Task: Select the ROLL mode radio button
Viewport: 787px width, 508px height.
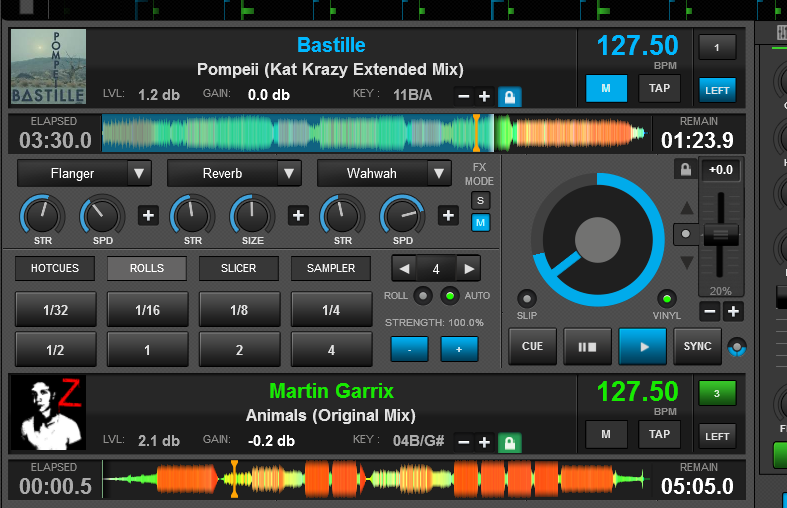Action: coord(423,296)
